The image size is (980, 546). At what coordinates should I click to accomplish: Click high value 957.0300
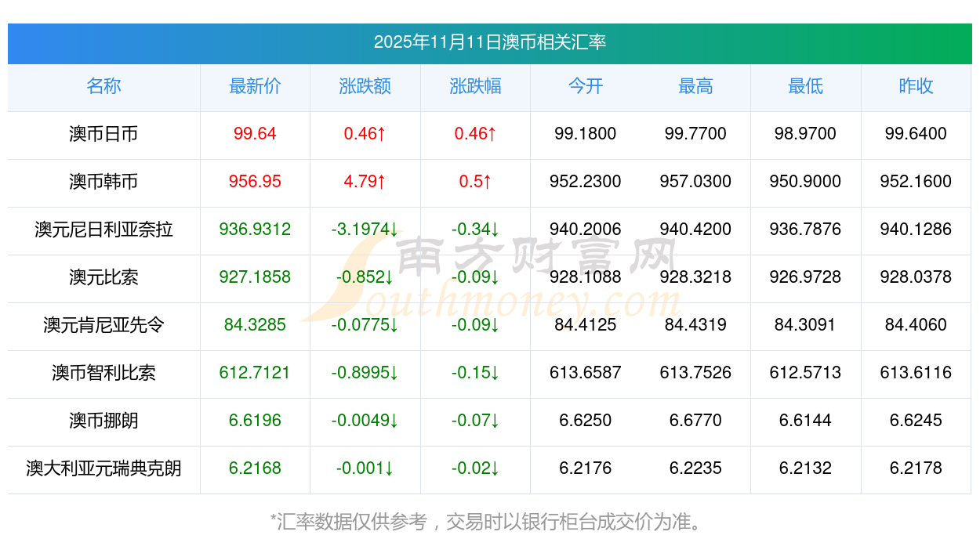pyautogui.click(x=695, y=182)
